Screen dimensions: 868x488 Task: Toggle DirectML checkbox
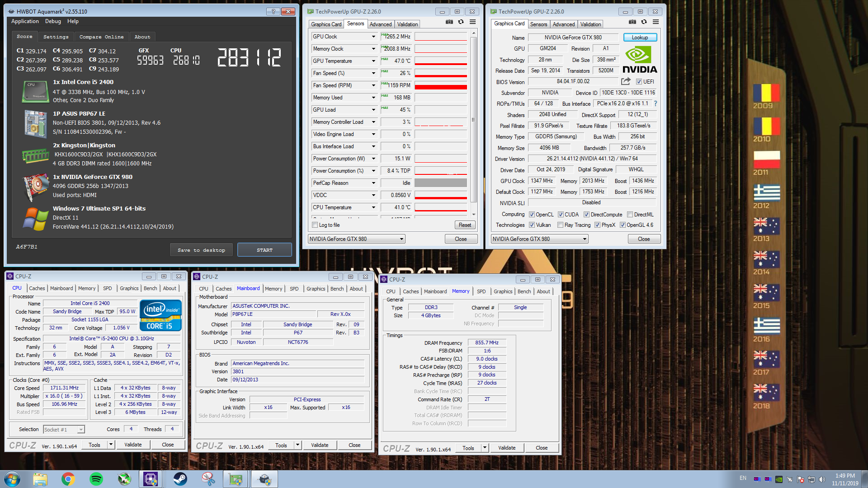tap(630, 215)
